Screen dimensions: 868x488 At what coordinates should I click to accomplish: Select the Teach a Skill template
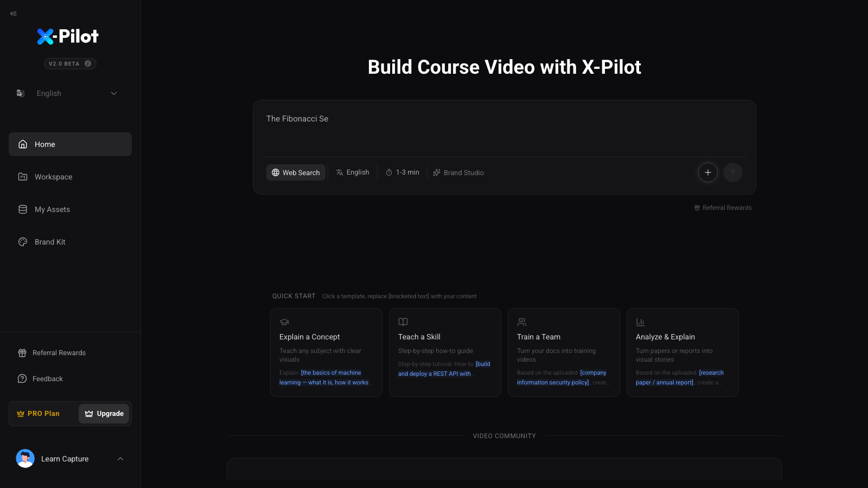[445, 352]
